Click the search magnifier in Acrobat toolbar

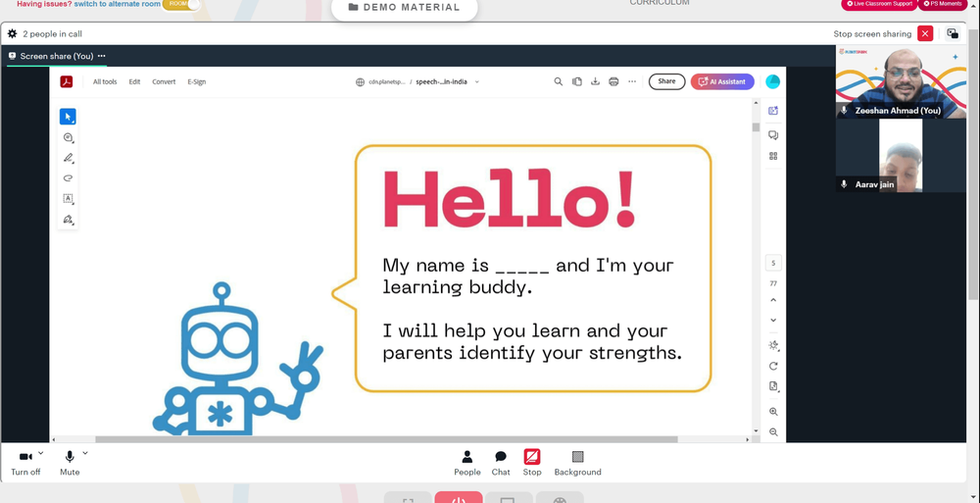coord(559,81)
